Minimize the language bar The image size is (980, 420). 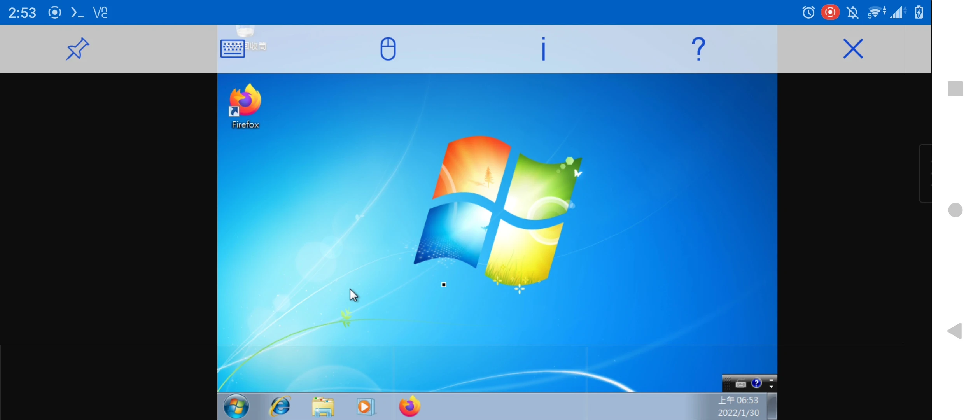click(771, 380)
